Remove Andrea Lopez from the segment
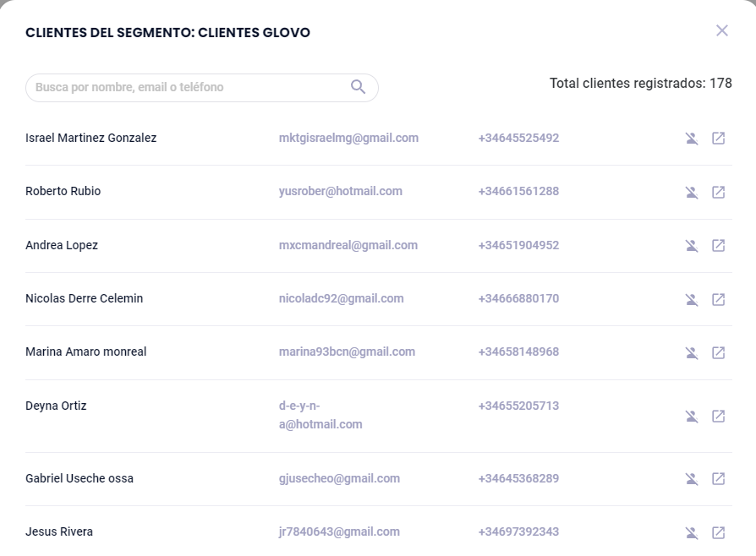The image size is (756, 556). click(692, 246)
